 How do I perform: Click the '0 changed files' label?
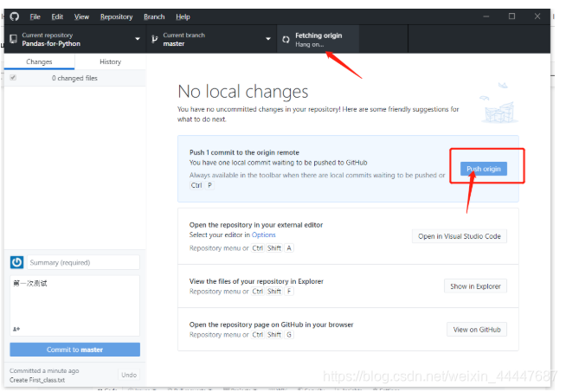(x=74, y=78)
